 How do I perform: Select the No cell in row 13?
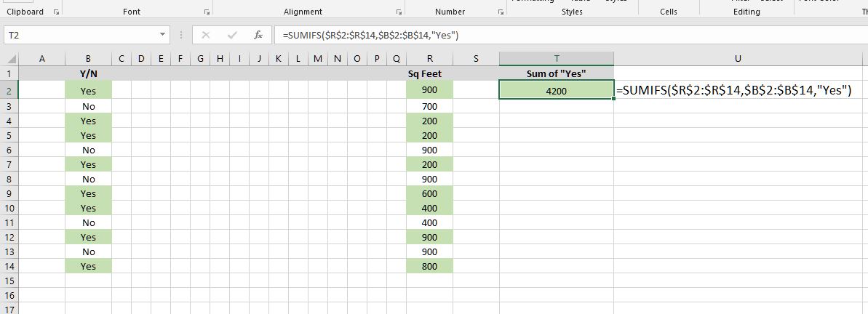tap(88, 252)
